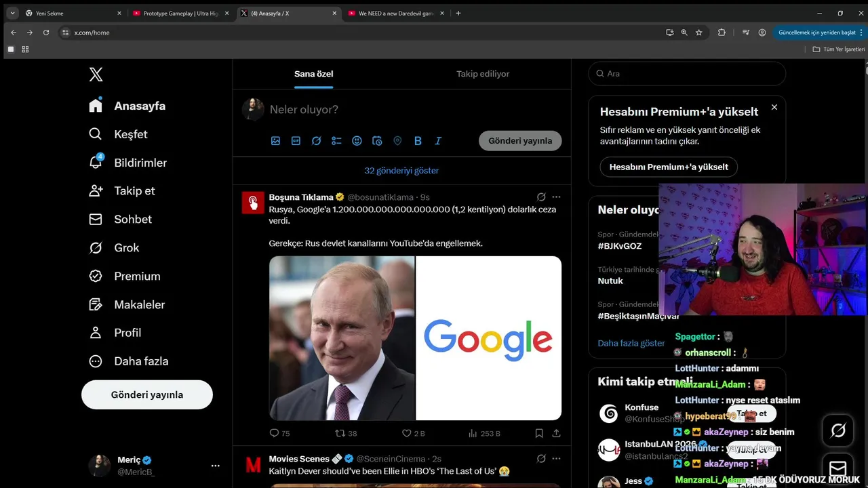Reload the current page

coord(46,33)
